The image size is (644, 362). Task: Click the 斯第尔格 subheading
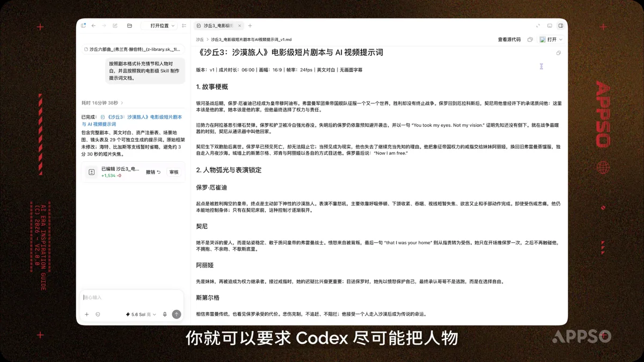click(208, 298)
